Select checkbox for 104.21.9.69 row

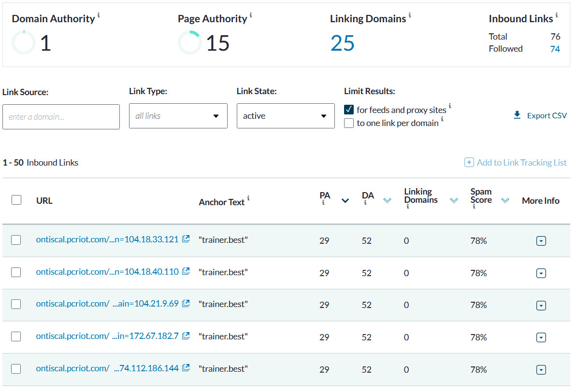point(16,304)
